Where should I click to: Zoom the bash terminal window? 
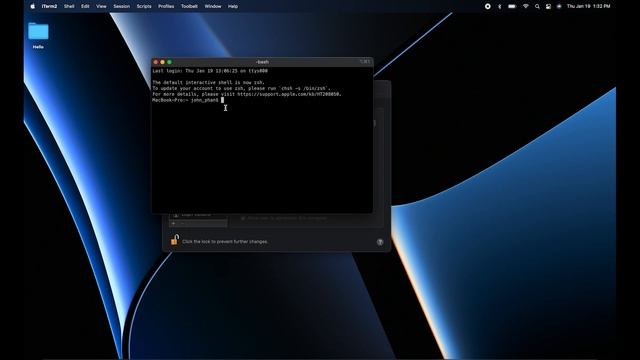tap(169, 62)
